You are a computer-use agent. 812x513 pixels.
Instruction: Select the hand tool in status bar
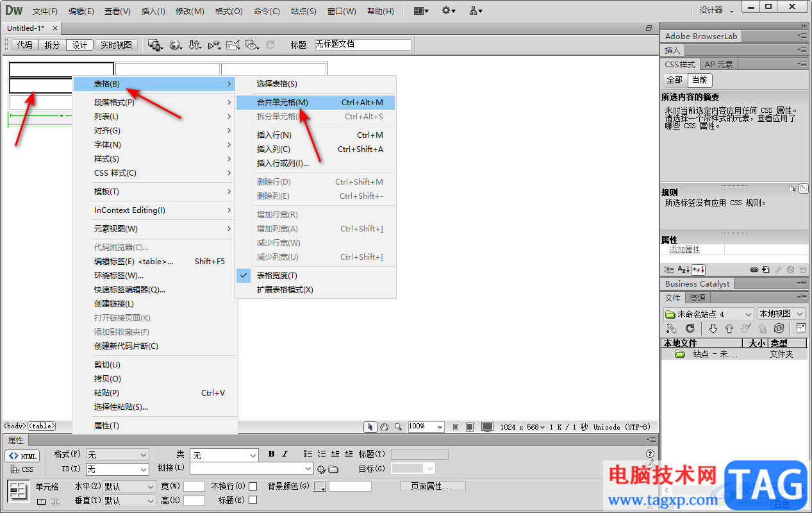tap(385, 426)
